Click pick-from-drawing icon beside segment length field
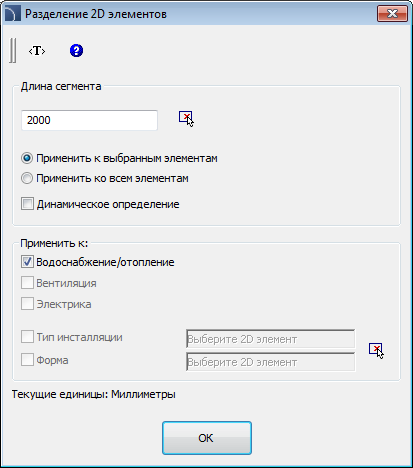Image resolution: width=413 pixels, height=468 pixels. (186, 119)
